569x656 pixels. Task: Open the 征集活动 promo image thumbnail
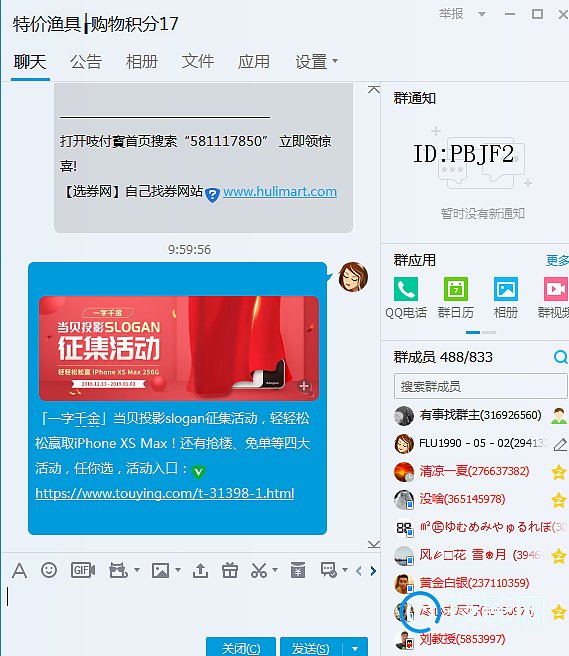tap(179, 348)
